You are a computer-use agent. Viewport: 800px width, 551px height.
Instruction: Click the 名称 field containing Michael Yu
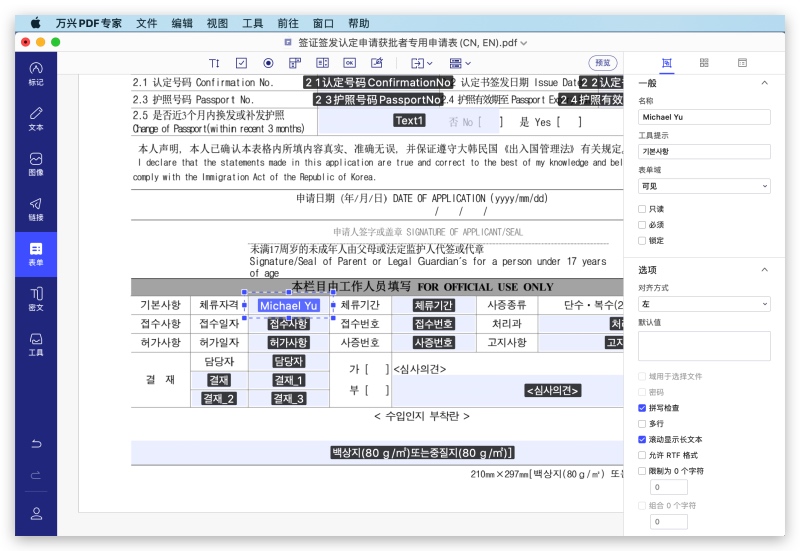click(704, 117)
